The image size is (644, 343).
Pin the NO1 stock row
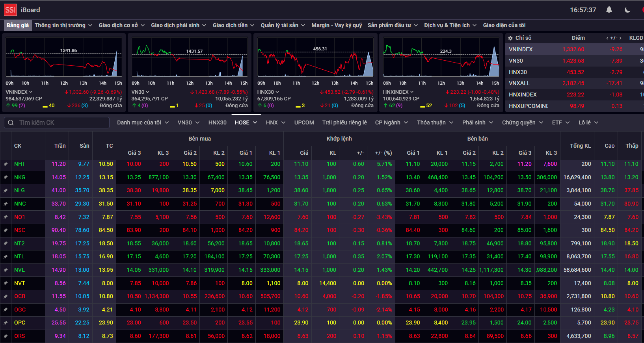(6, 217)
